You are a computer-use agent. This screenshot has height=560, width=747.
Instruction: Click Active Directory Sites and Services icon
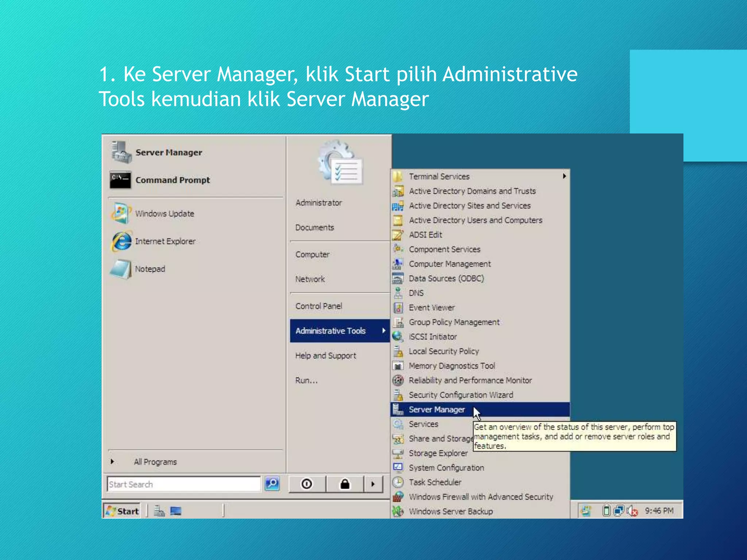coord(398,206)
